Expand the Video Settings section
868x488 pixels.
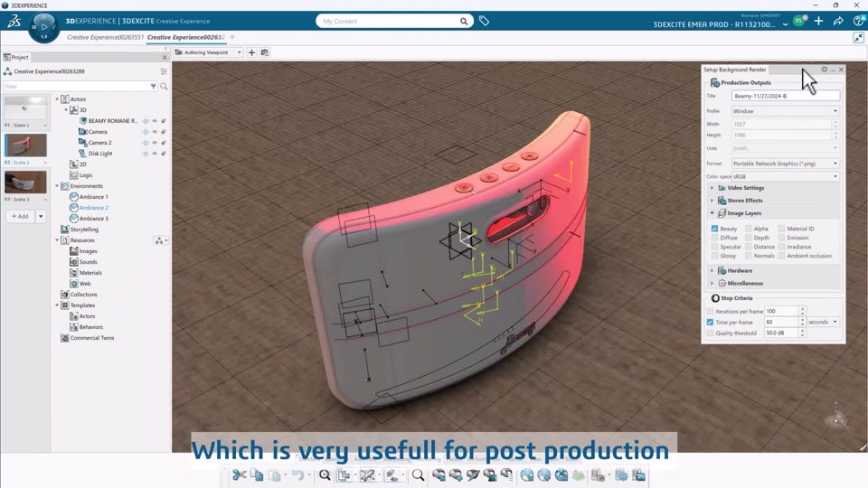pyautogui.click(x=712, y=188)
